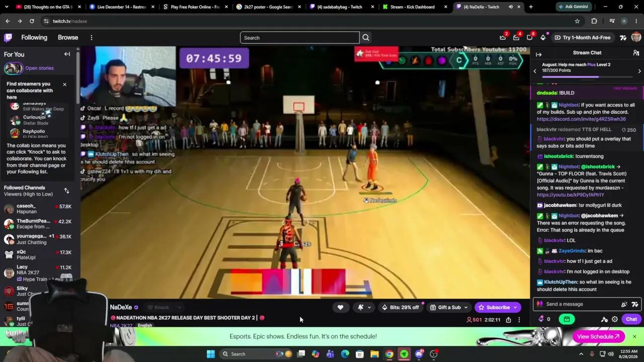The width and height of the screenshot is (644, 362).
Task: Dismiss the Find streamers collaborate tip
Action: (x=64, y=84)
